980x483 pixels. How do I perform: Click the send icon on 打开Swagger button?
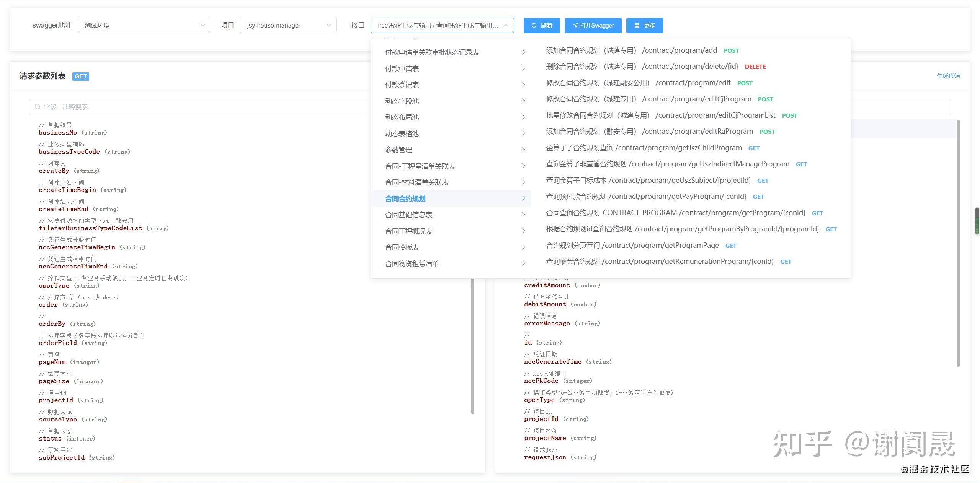point(575,25)
